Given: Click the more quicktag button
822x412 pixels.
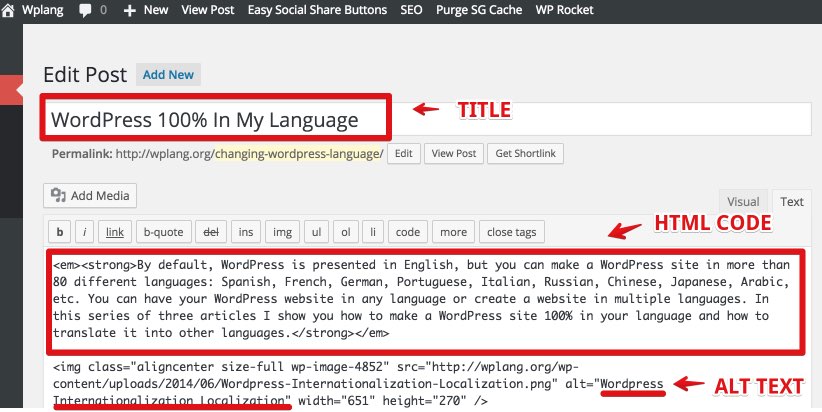Looking at the screenshot, I should coord(453,232).
